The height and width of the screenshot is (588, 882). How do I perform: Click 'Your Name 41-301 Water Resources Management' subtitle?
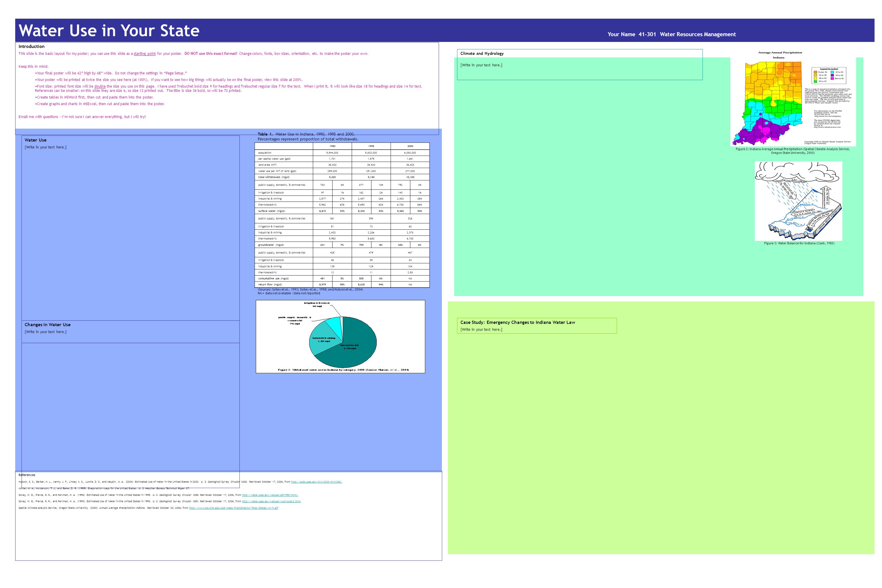pyautogui.click(x=672, y=34)
